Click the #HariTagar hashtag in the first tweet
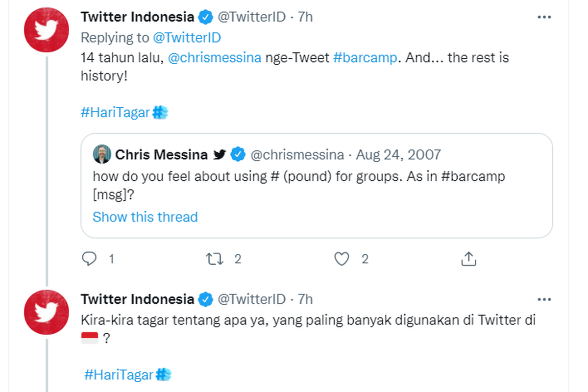 tap(115, 113)
